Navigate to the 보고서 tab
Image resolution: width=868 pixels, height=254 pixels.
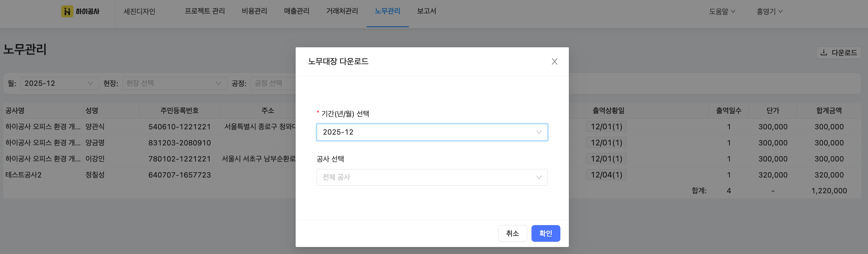pyautogui.click(x=426, y=11)
